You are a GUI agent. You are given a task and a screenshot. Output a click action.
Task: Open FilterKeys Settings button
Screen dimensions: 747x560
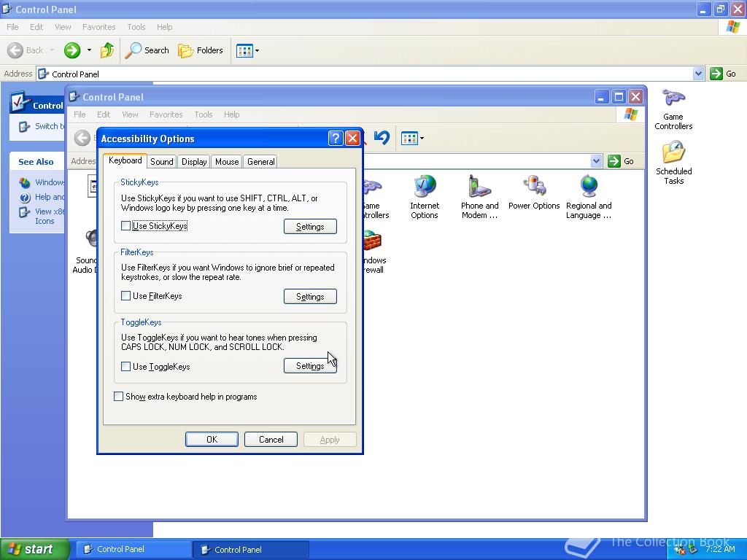310,296
